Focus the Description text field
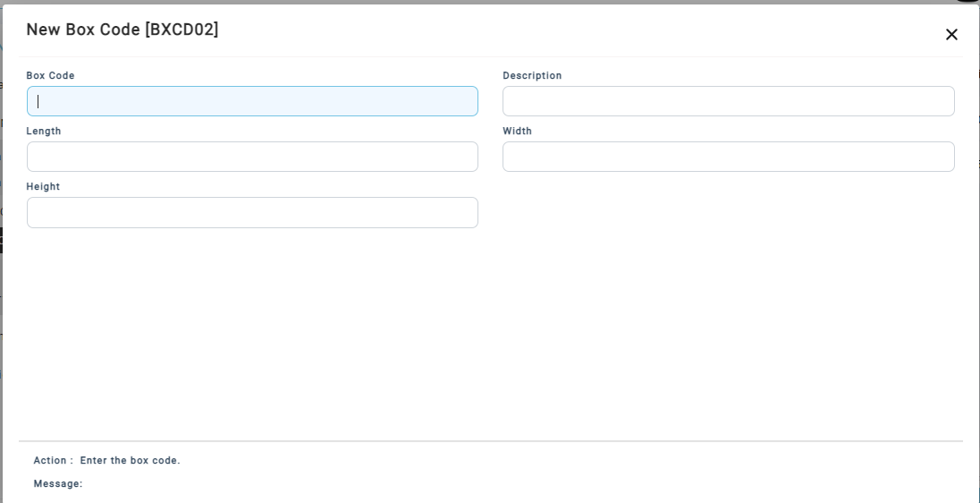This screenshot has width=980, height=503. [x=728, y=101]
